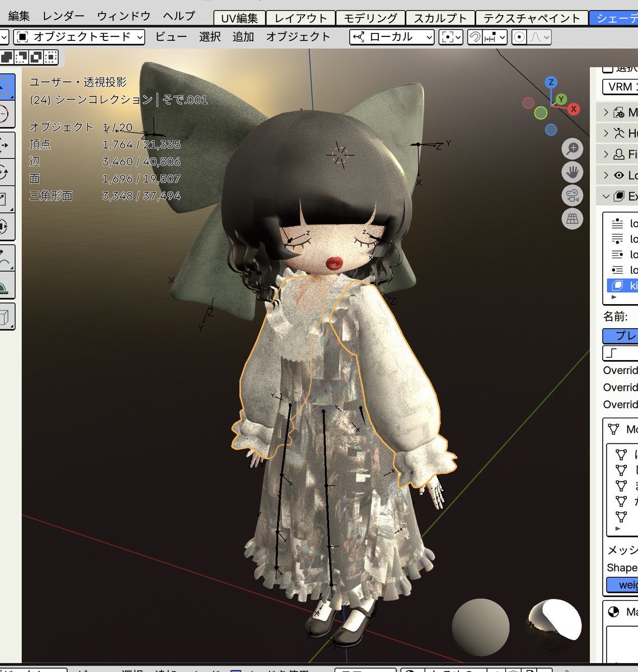
Task: Switch to モデリング workspace tab
Action: click(x=370, y=18)
